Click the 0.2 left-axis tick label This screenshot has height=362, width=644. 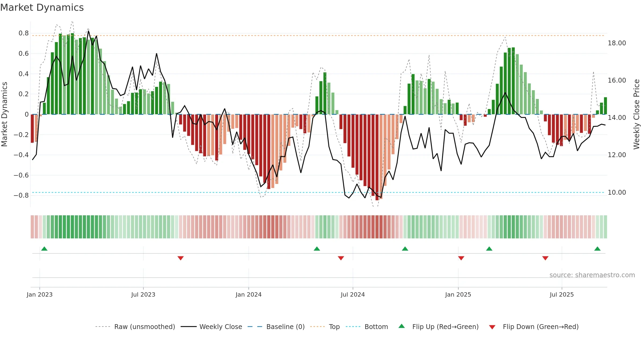[24, 94]
